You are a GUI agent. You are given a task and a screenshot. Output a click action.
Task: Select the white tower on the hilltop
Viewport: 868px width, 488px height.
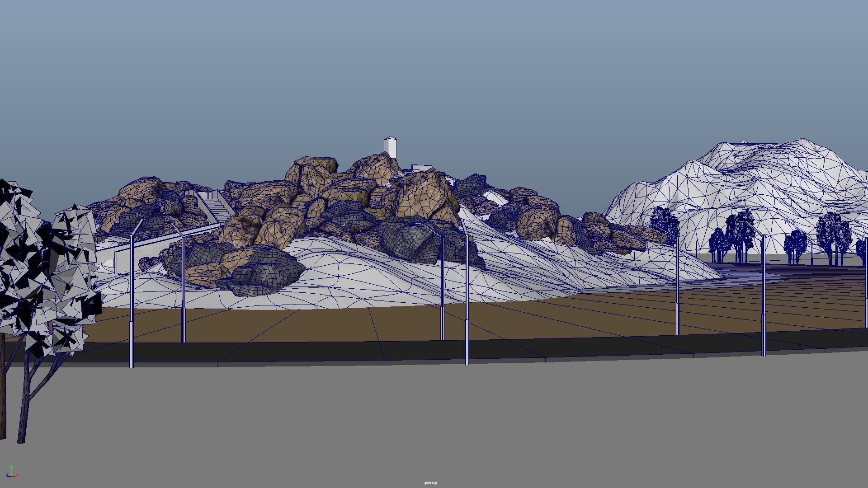pos(391,148)
